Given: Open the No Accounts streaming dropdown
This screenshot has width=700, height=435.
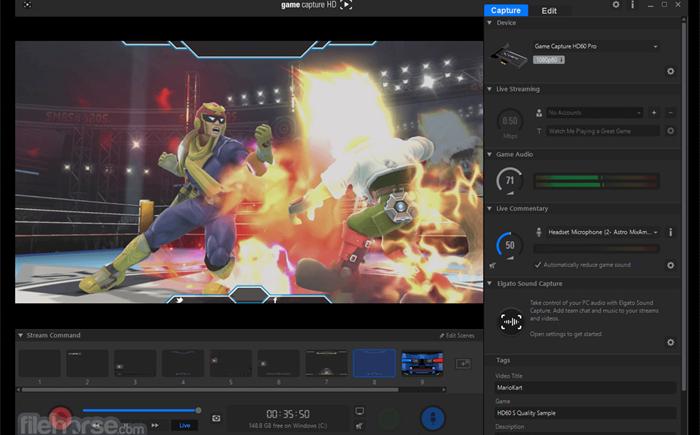Looking at the screenshot, I should (595, 113).
